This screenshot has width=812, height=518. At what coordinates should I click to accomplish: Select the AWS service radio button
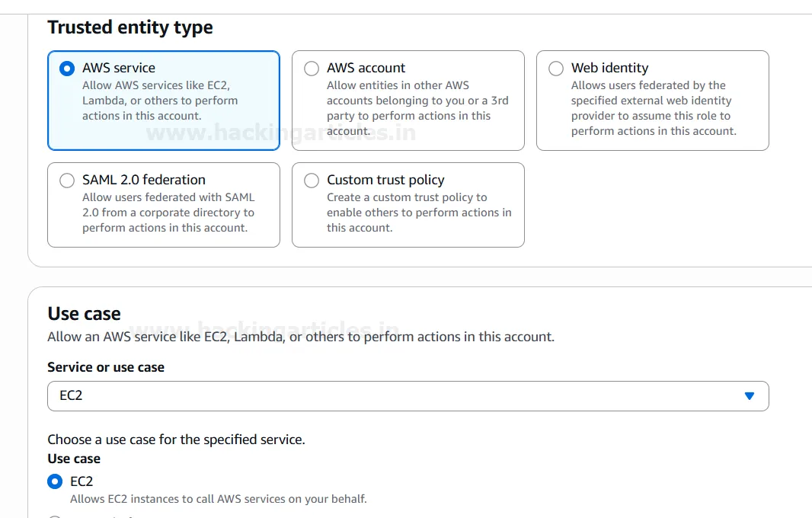[x=67, y=69]
